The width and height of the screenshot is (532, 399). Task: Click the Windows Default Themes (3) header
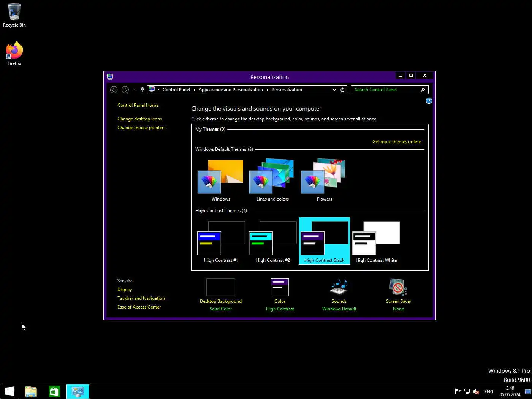pyautogui.click(x=224, y=149)
